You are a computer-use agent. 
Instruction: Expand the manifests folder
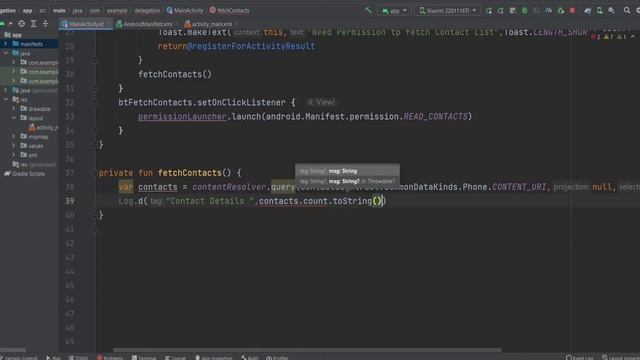pyautogui.click(x=5, y=44)
